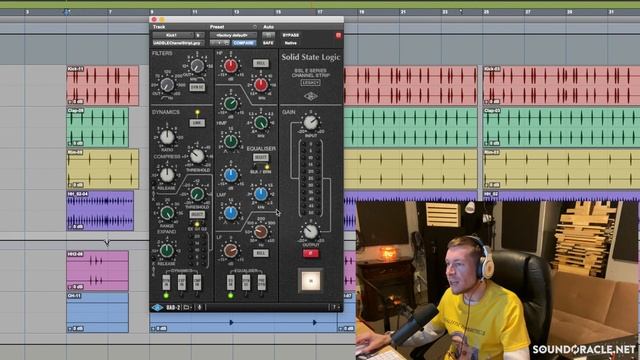Viewport: 640px width, 360px height.
Task: Toggle the COMPARE button
Action: [x=244, y=43]
